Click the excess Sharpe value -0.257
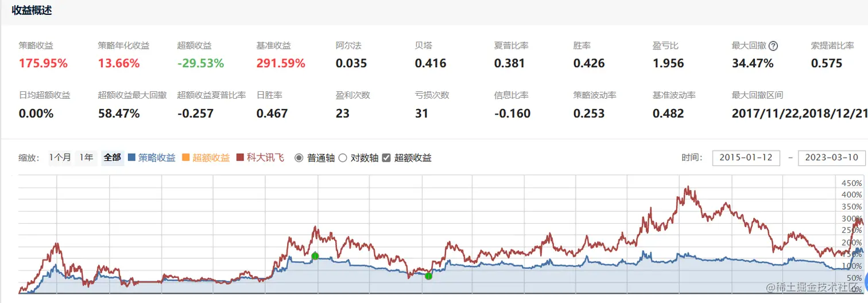The width and height of the screenshot is (868, 303). 195,113
